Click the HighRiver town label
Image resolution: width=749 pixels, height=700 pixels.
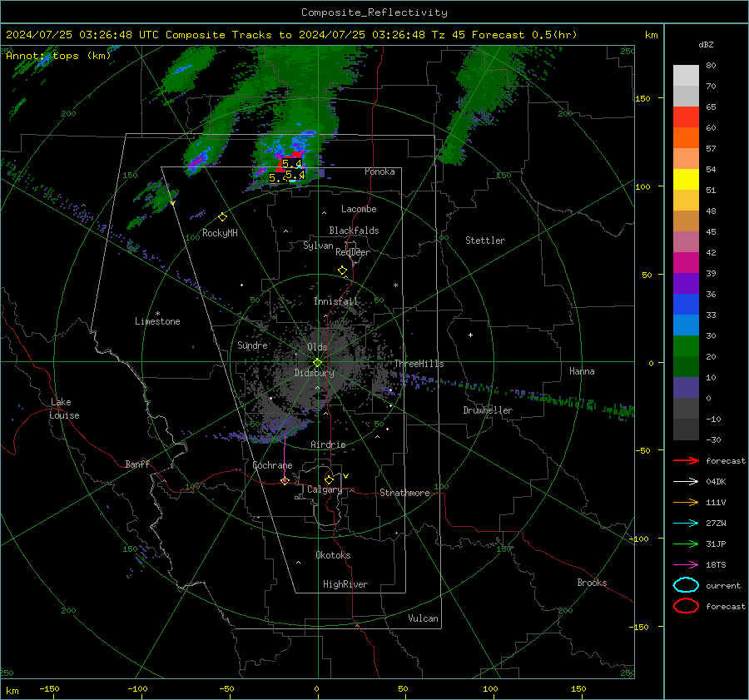(x=345, y=584)
